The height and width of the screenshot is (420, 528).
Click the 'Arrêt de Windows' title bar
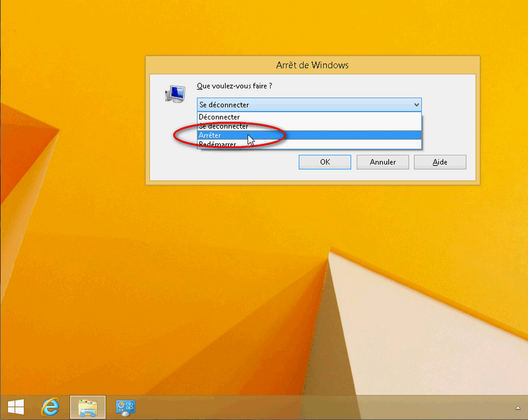pos(312,65)
